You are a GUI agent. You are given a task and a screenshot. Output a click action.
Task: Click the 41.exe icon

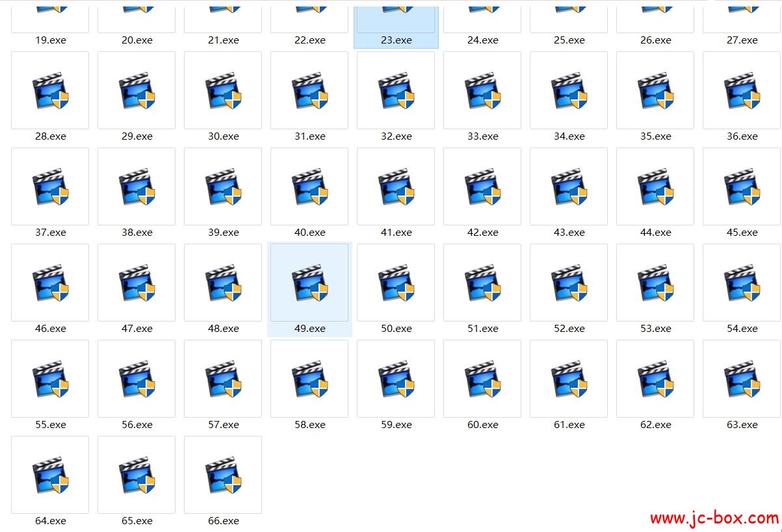click(x=397, y=186)
